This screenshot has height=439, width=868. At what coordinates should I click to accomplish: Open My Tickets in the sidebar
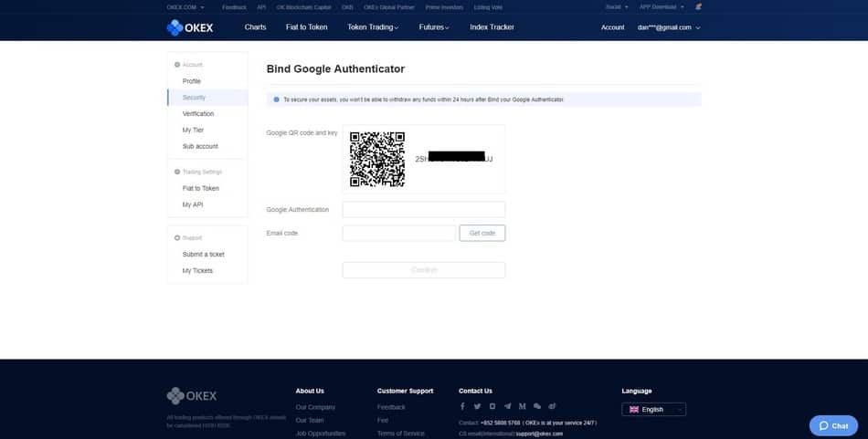point(197,271)
